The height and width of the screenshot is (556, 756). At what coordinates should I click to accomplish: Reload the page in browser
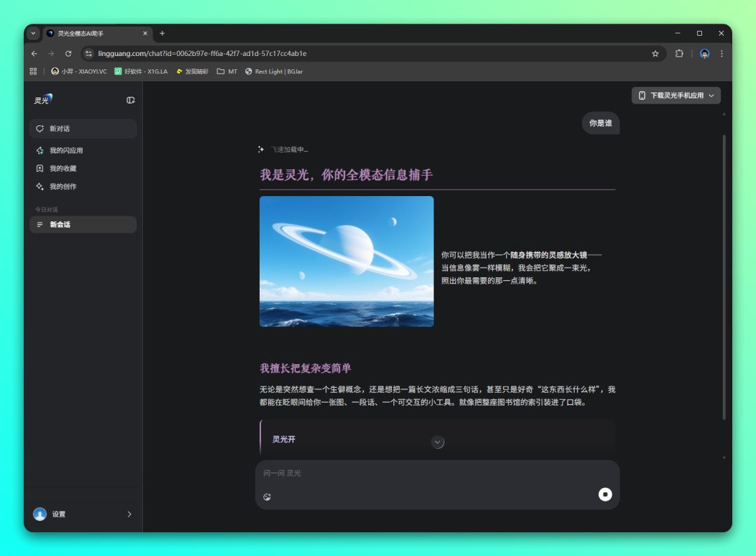pos(68,53)
